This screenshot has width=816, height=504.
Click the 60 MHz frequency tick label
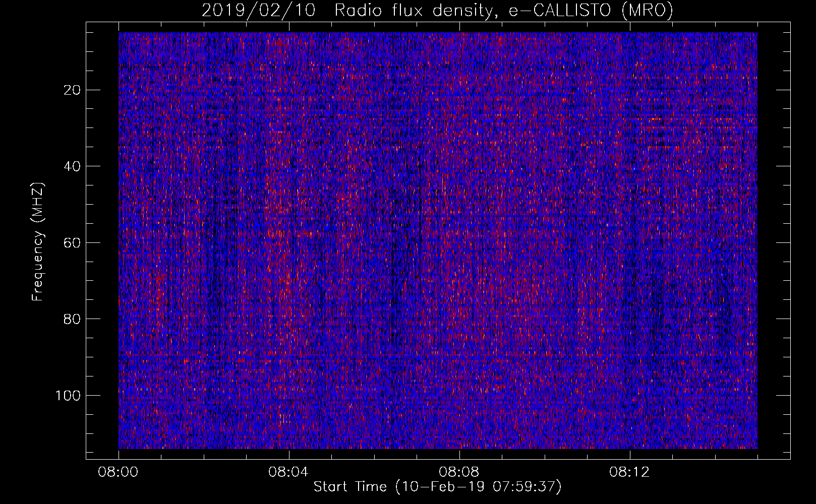(x=73, y=242)
